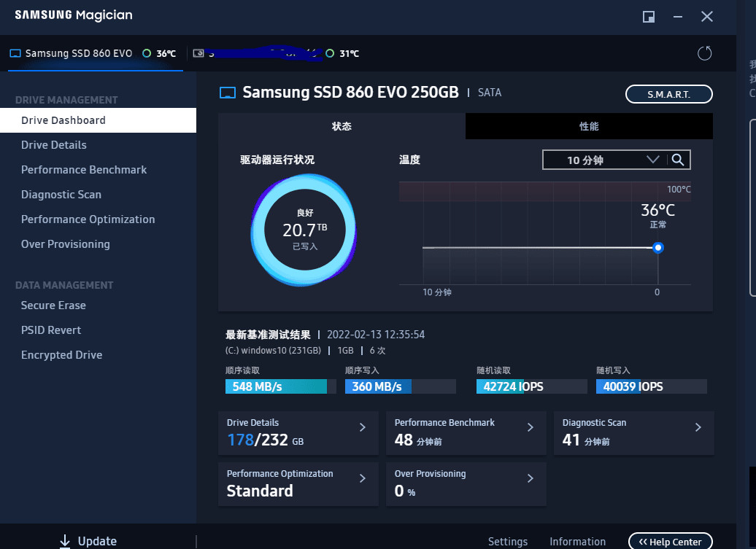This screenshot has width=756, height=549.
Task: Expand the Performance Benchmark card arrow
Action: [530, 428]
